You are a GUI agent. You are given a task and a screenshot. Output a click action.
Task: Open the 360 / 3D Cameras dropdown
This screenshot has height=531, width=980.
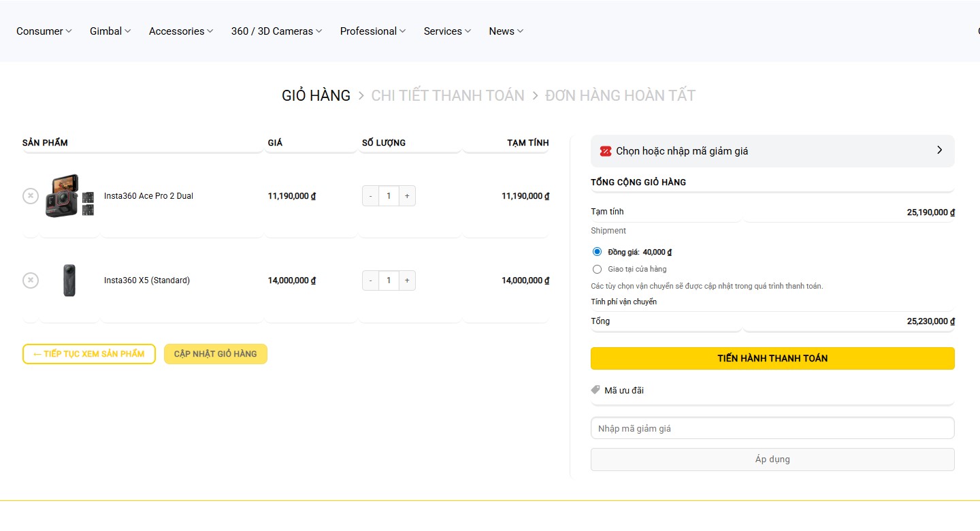[276, 31]
